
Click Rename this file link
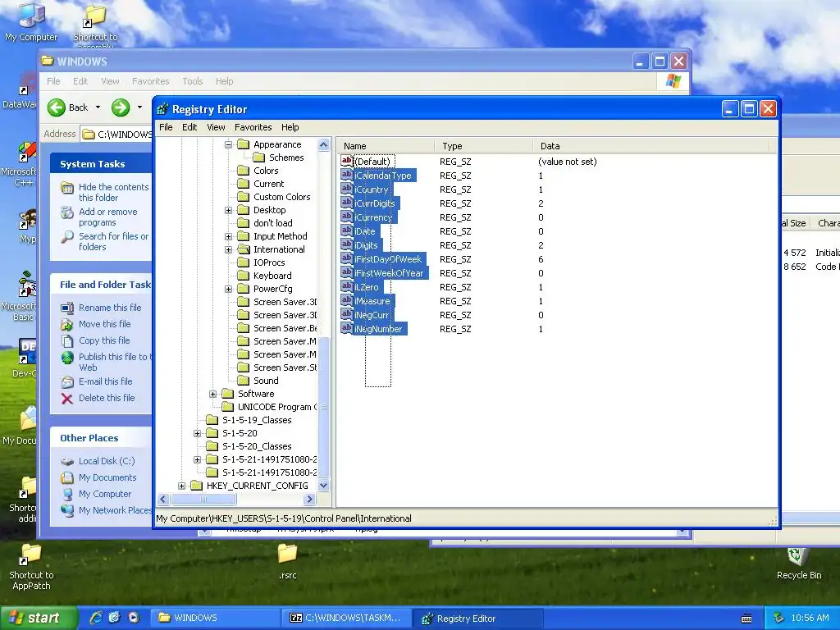coord(110,308)
